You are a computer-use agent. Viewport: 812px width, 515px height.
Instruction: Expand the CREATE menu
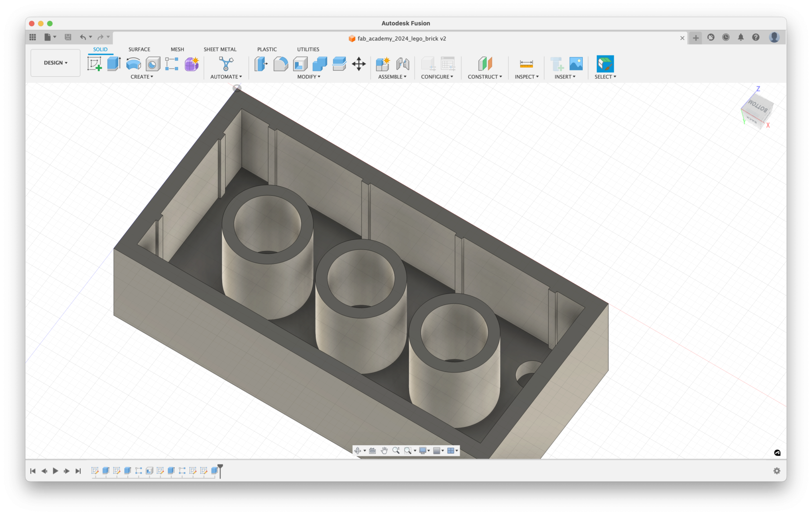pos(142,77)
